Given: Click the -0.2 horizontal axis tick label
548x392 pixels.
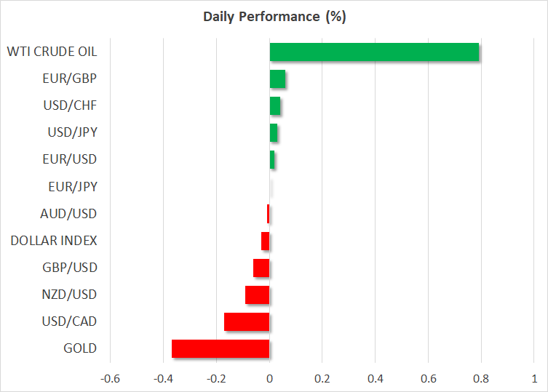Looking at the screenshot, I should click(x=216, y=379).
